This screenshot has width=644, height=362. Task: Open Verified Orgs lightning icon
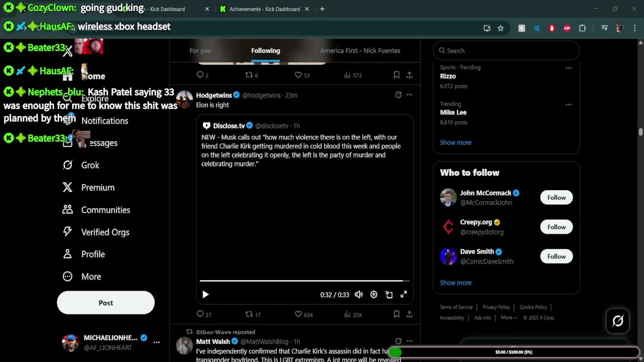[x=67, y=232]
